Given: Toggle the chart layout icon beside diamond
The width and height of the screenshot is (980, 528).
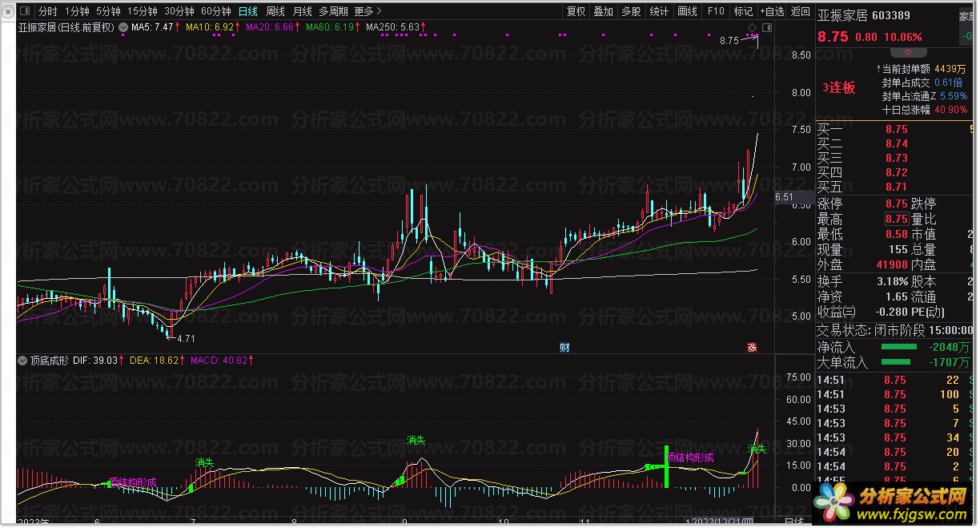Looking at the screenshot, I should click(x=766, y=28).
